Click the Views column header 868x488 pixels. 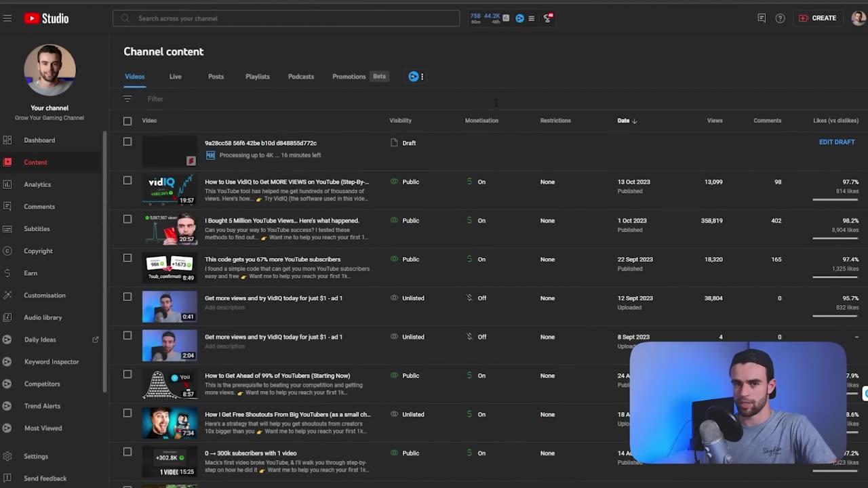click(x=715, y=121)
